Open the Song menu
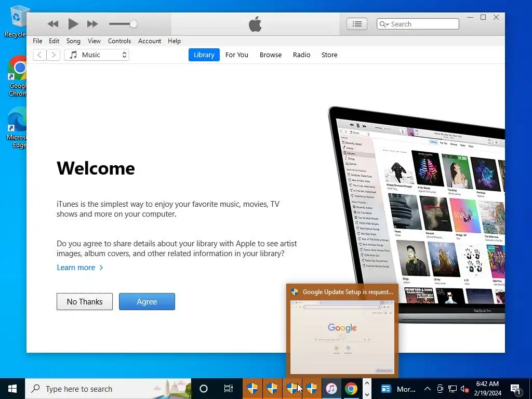This screenshot has height=399, width=532. tap(73, 41)
